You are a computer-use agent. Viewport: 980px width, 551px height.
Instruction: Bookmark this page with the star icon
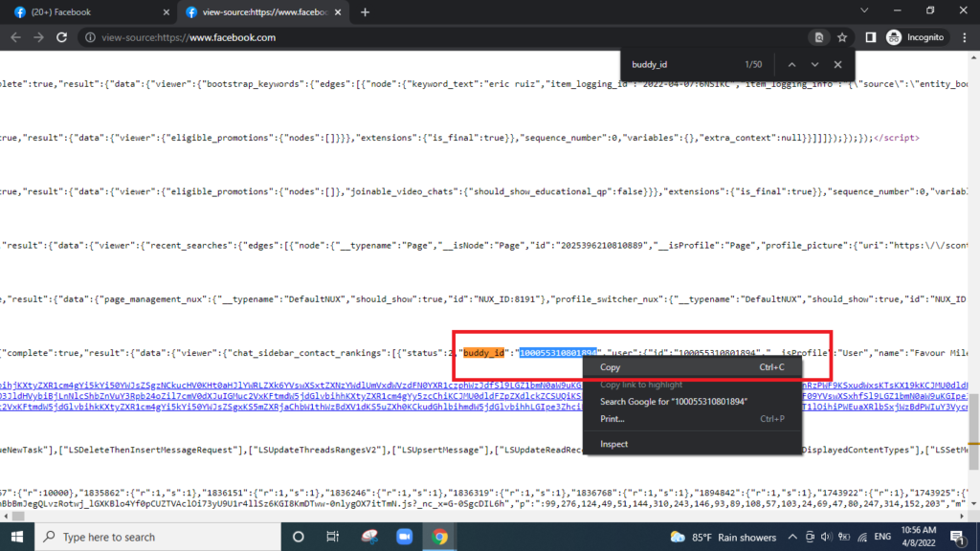pyautogui.click(x=842, y=37)
